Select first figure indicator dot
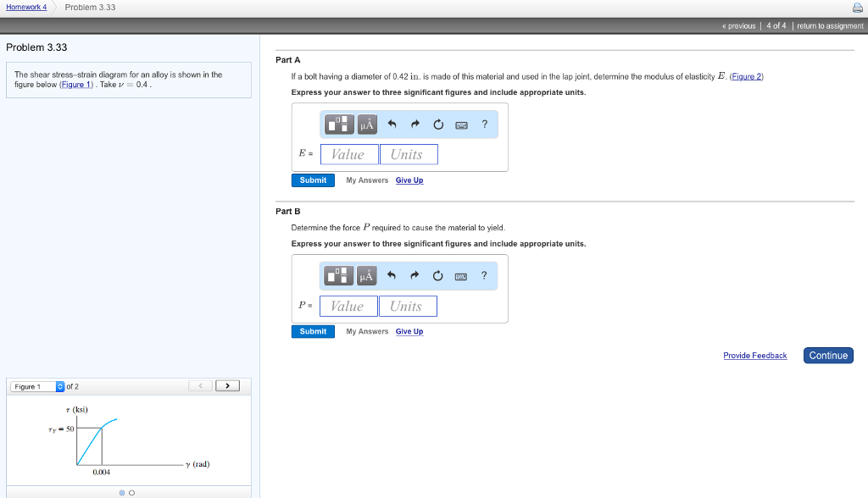The height and width of the screenshot is (498, 868). (122, 492)
